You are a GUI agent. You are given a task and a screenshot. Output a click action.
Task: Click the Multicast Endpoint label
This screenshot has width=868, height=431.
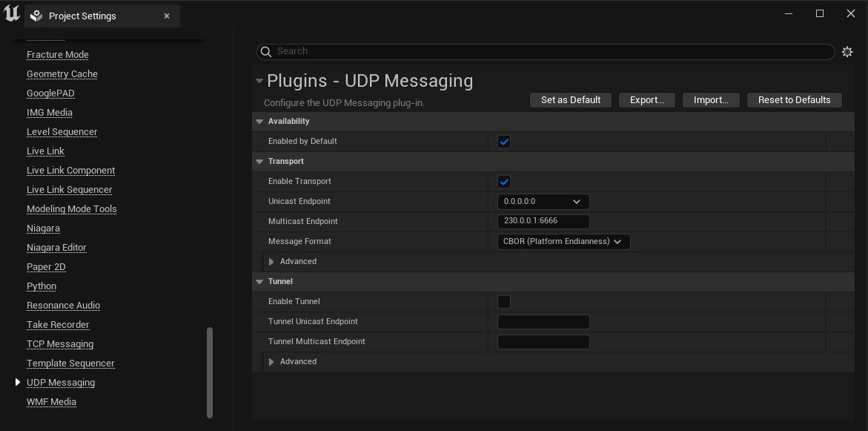pos(303,221)
